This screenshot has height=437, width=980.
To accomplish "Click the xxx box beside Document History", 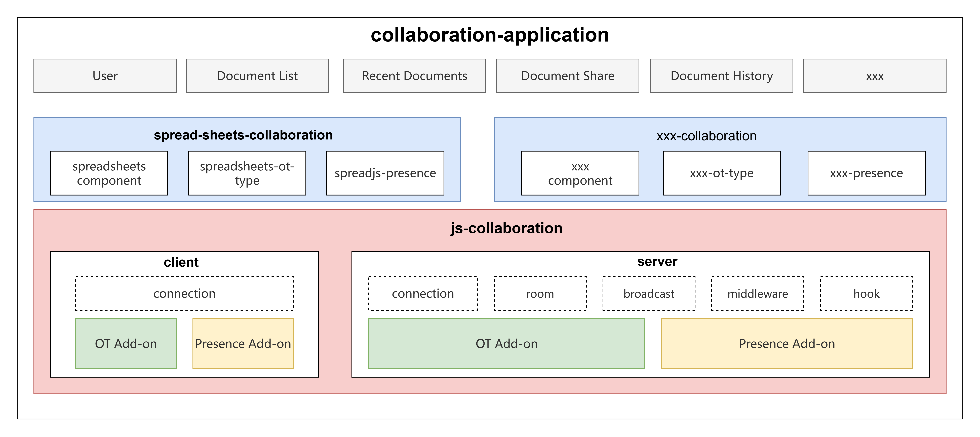I will point(875,76).
